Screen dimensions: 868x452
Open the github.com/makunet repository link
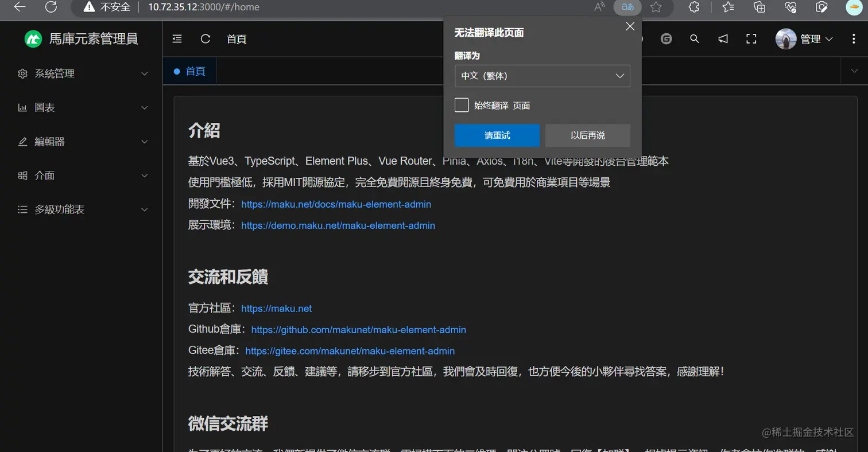coord(359,330)
